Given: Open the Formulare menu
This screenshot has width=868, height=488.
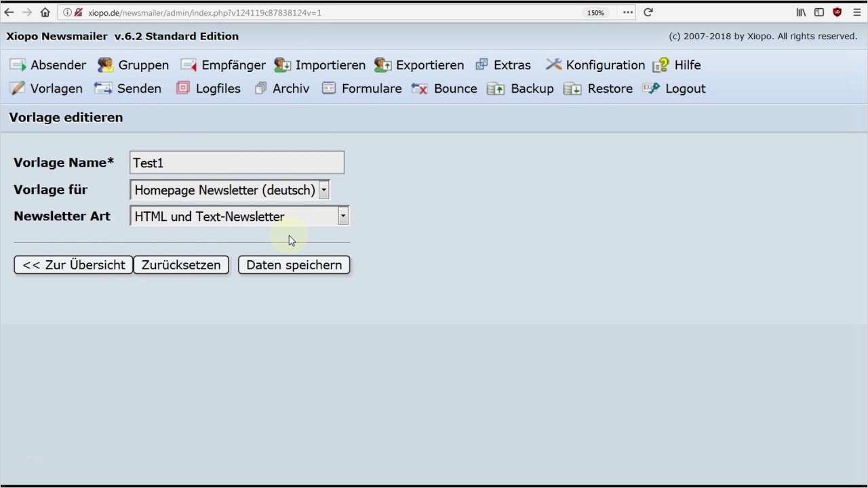Looking at the screenshot, I should coord(372,89).
